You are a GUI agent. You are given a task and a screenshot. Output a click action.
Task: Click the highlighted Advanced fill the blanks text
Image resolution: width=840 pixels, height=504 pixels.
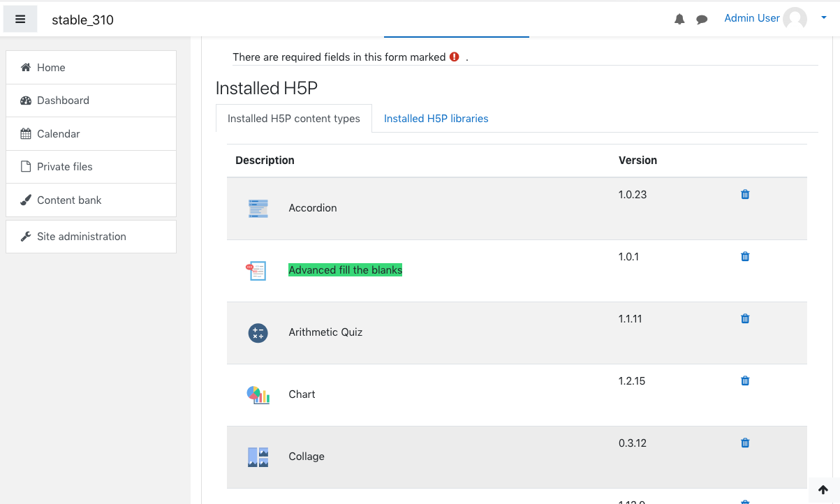(x=346, y=270)
